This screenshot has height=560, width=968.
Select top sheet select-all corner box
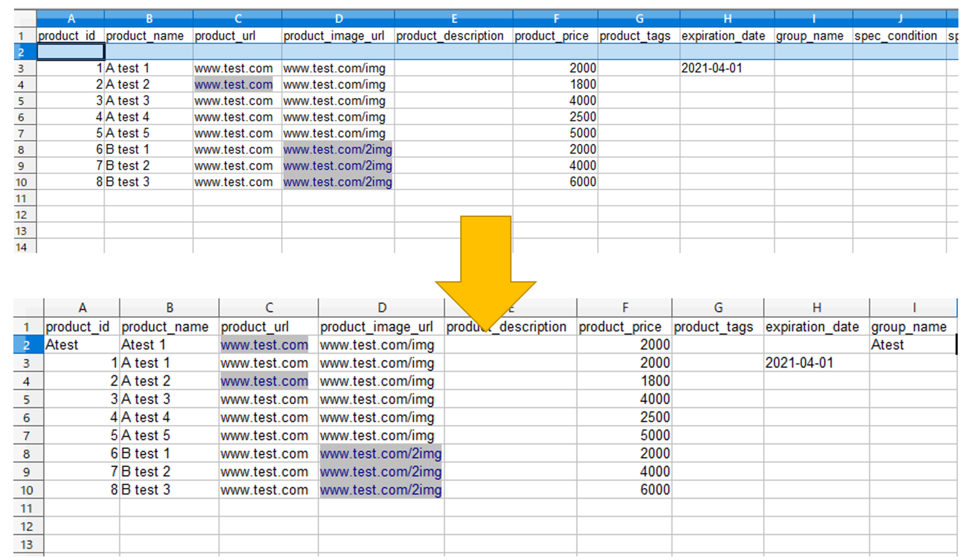(25, 19)
